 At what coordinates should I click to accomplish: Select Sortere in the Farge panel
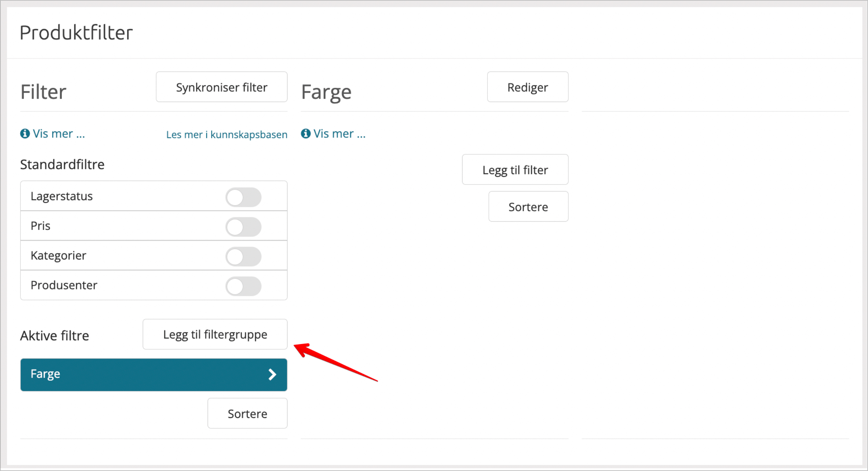tap(528, 206)
